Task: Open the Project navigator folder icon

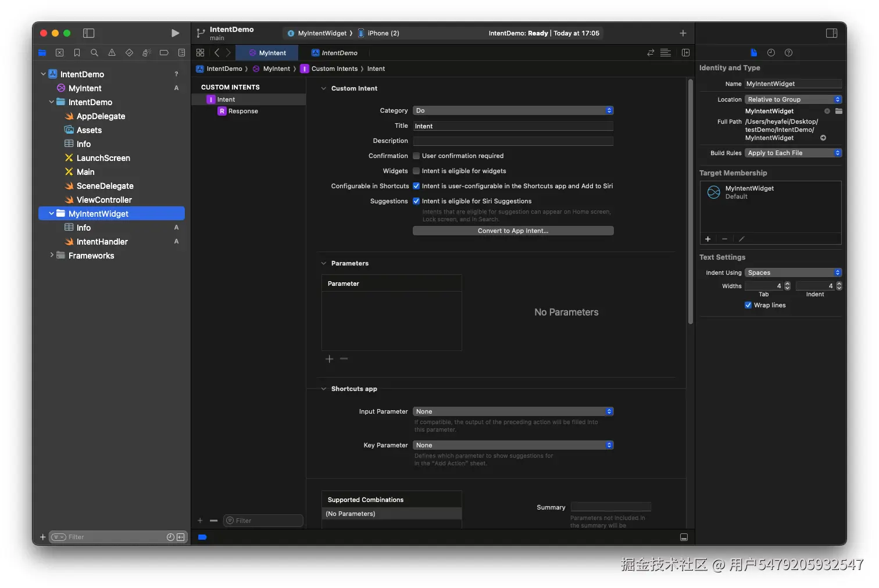Action: [x=42, y=53]
